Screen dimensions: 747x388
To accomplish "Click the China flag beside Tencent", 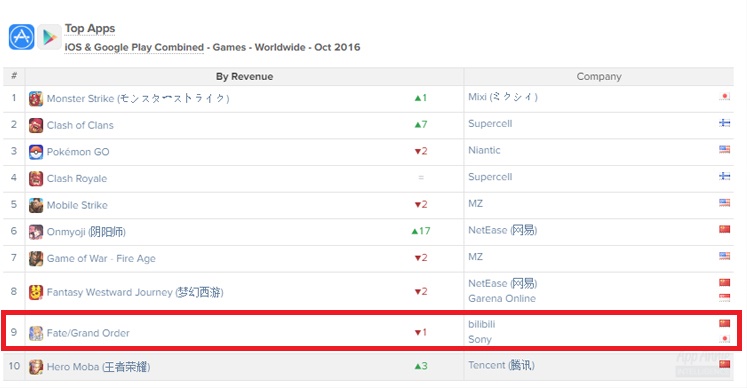I will click(724, 365).
